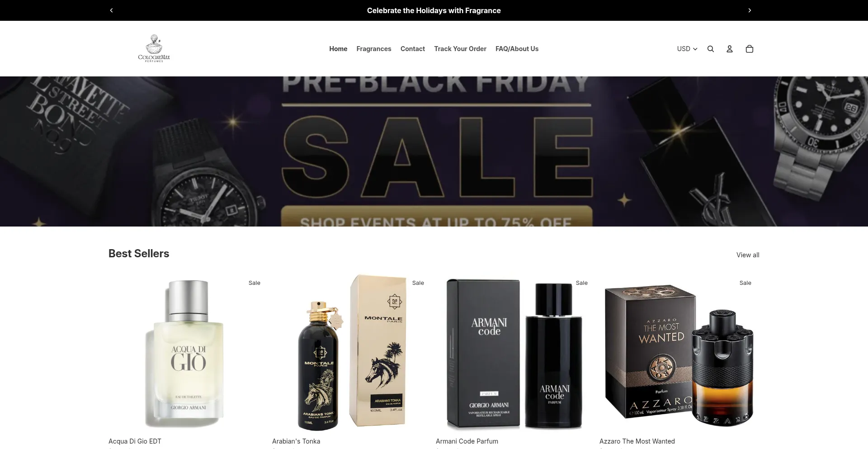This screenshot has width=868, height=449.
Task: Open the Contact page link
Action: coord(413,49)
